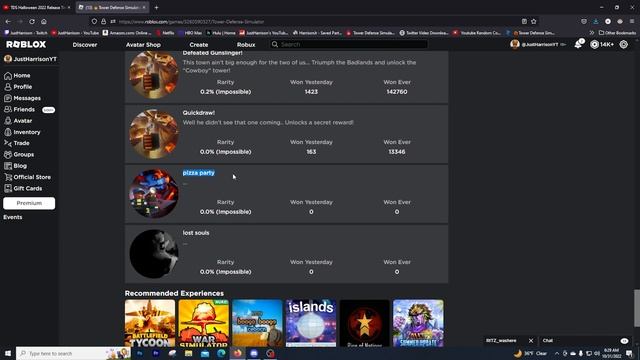Close the RITZ_washere chat tab
The width and height of the screenshot is (640, 360).
[x=531, y=340]
